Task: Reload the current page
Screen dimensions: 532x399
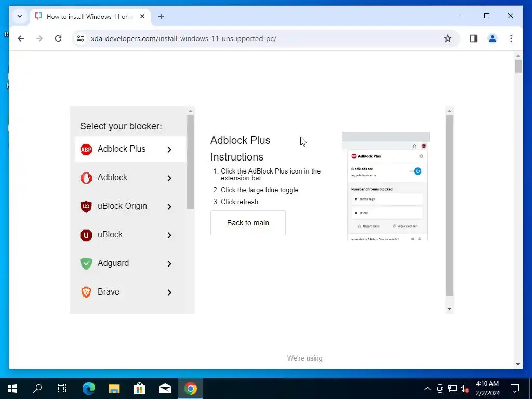Action: click(x=58, y=38)
